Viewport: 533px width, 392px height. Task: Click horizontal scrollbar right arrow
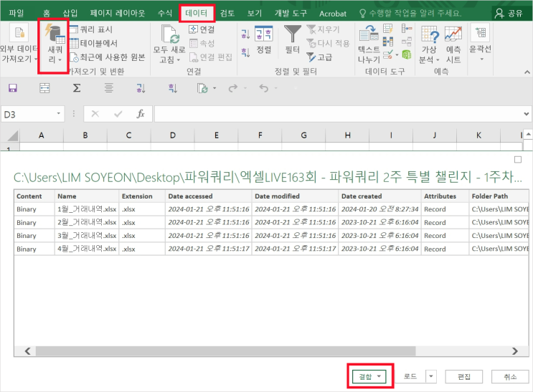point(514,351)
